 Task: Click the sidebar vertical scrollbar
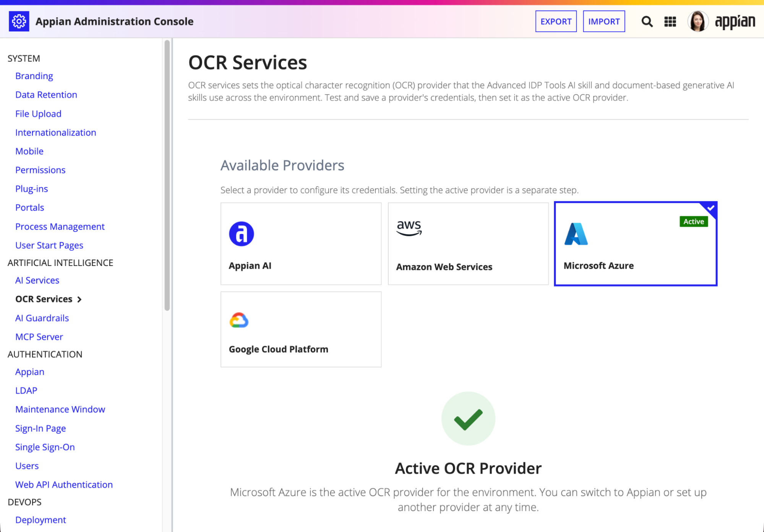pos(167,176)
